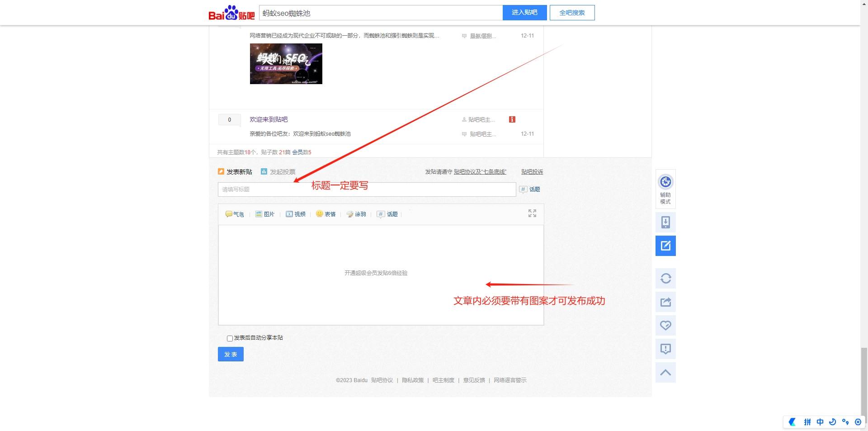Image resolution: width=868 pixels, height=431 pixels.
Task: Insert a picture with the 图片 tool
Action: pos(265,214)
